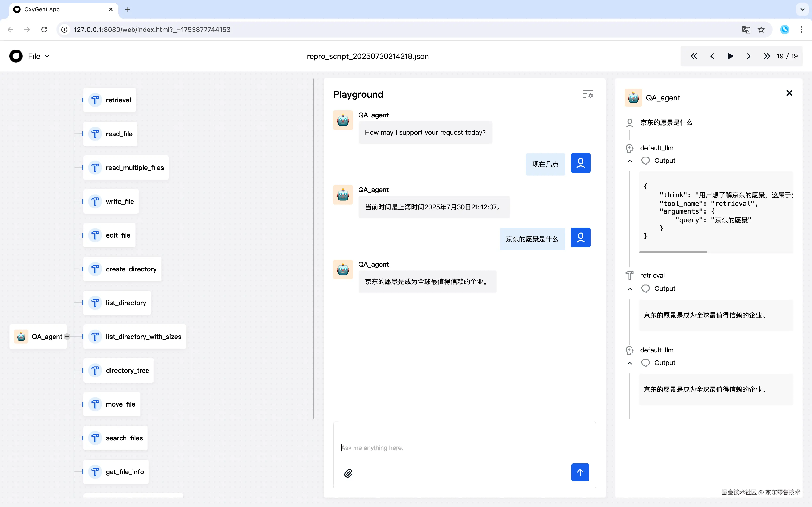Open Playground settings list icon
The width and height of the screenshot is (812, 507).
[x=588, y=94]
